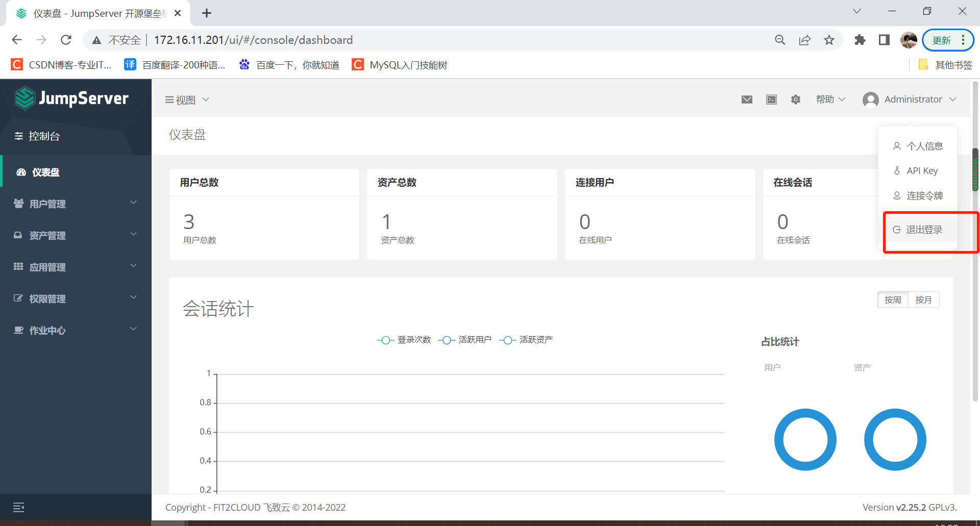Switch session stats to 按周
Viewport: 980px width, 526px height.
point(893,300)
